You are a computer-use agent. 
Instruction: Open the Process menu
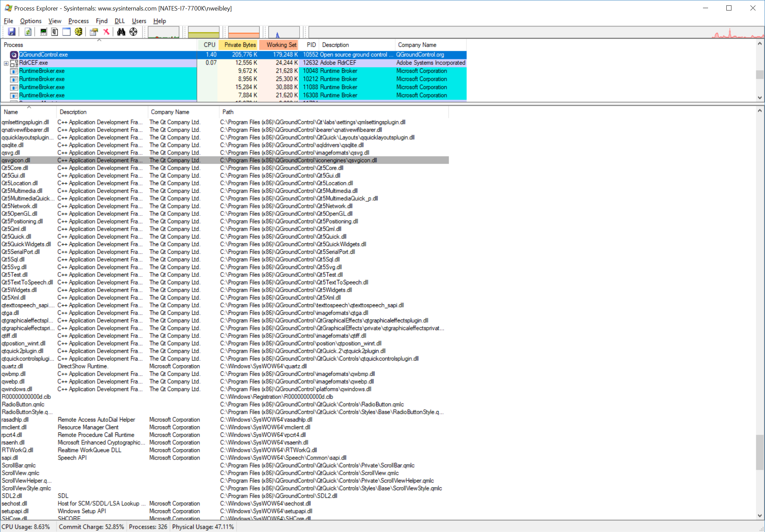click(x=78, y=21)
